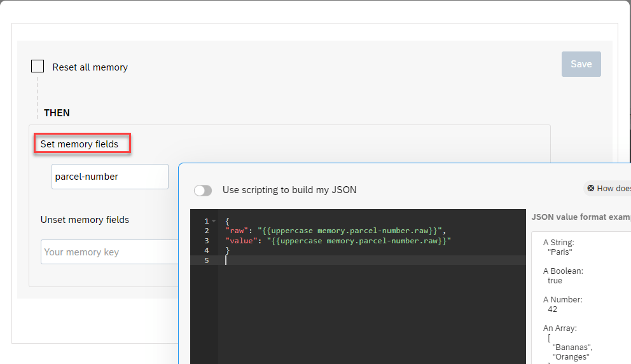Click the 'Use scripting to build my JSON' label

tap(289, 190)
